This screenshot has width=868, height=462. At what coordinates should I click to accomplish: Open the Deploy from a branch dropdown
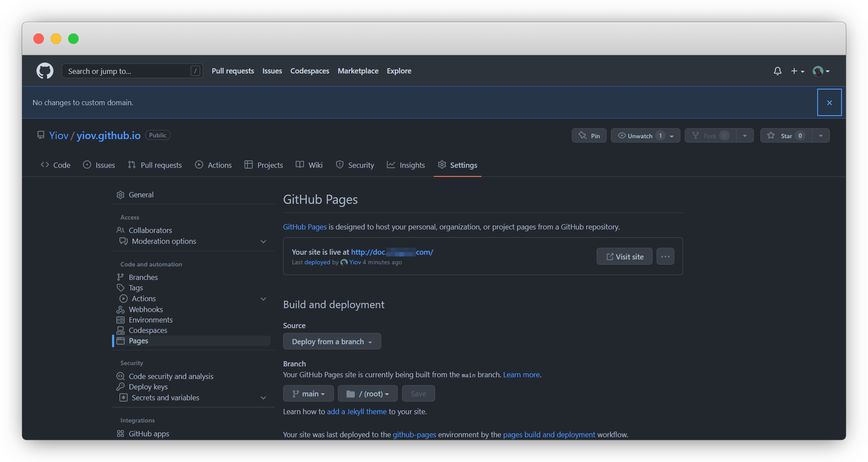tap(332, 342)
